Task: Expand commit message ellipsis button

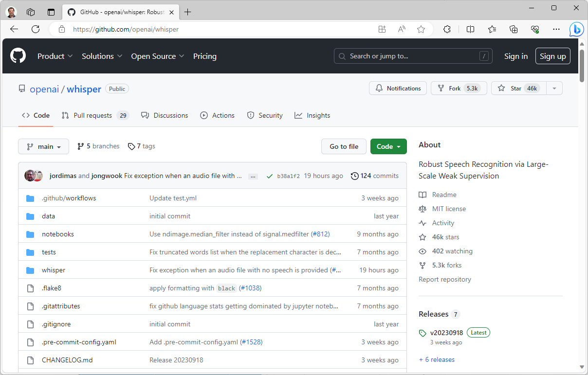Action: click(x=253, y=176)
